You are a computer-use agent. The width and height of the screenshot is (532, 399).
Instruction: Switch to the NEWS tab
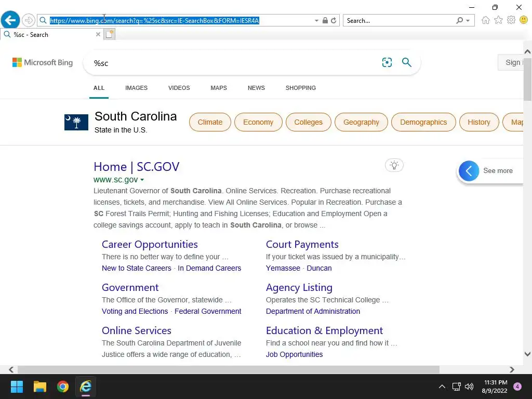coord(256,88)
